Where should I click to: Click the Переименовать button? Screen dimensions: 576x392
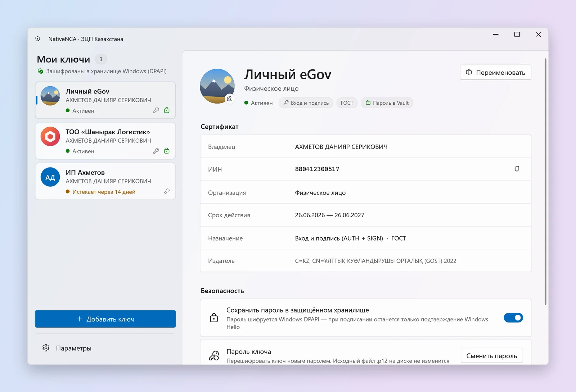pos(496,72)
